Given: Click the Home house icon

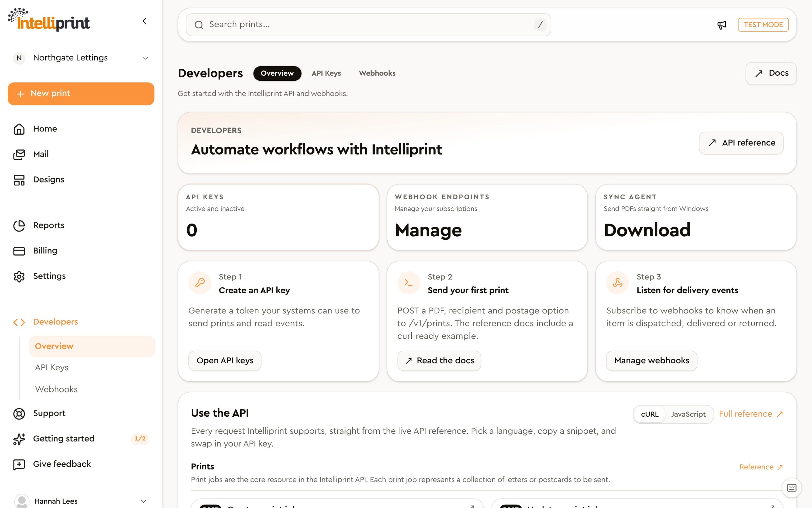Looking at the screenshot, I should pyautogui.click(x=19, y=129).
